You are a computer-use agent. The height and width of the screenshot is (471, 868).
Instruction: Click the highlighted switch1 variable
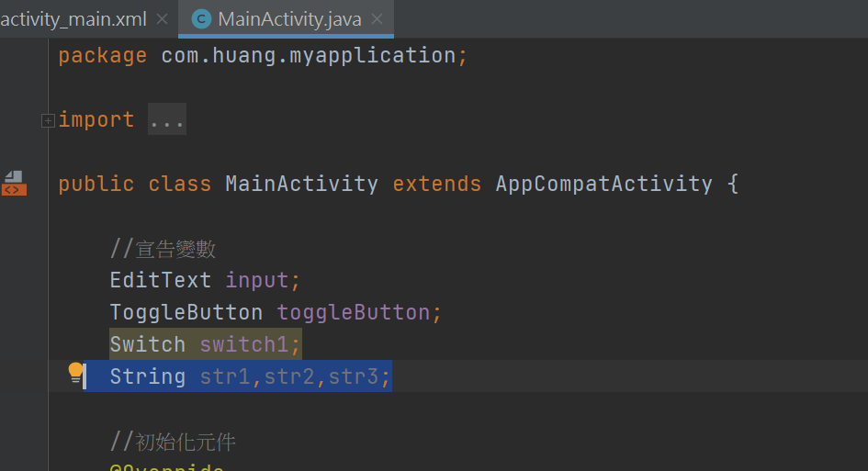click(244, 344)
